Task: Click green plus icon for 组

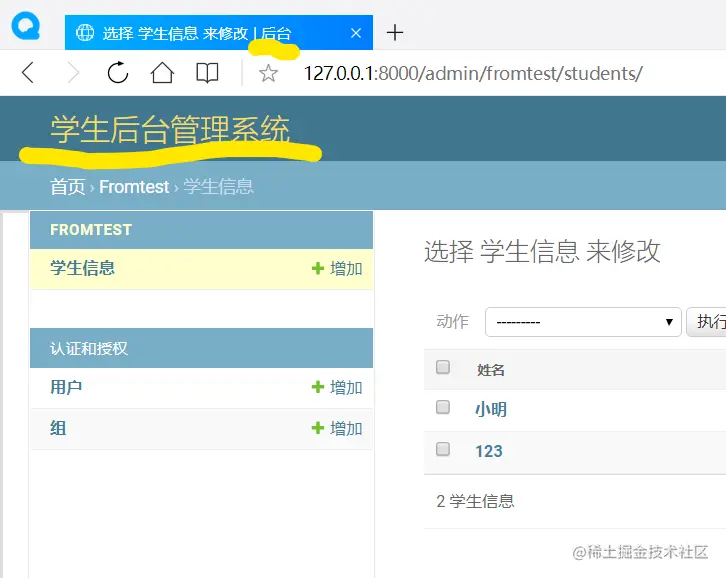Action: pyautogui.click(x=318, y=428)
